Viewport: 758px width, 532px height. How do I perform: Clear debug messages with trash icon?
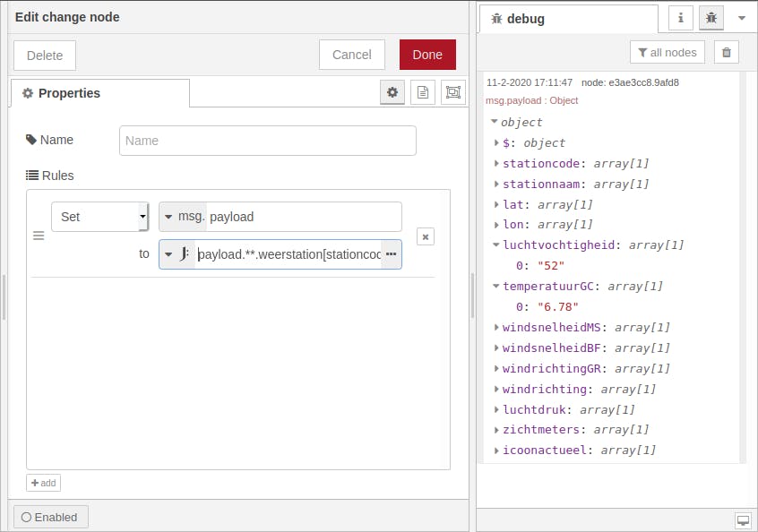[727, 53]
